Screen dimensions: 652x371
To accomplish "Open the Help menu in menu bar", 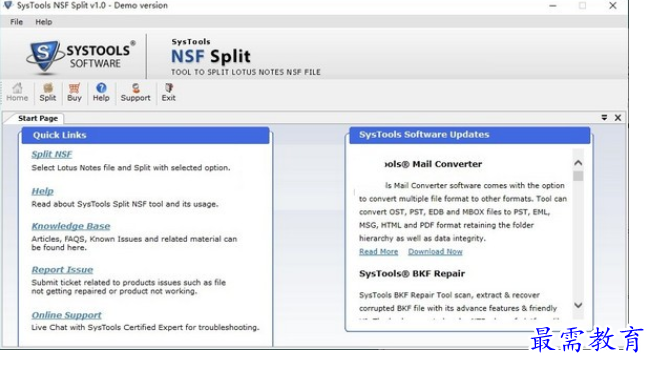I will click(44, 22).
